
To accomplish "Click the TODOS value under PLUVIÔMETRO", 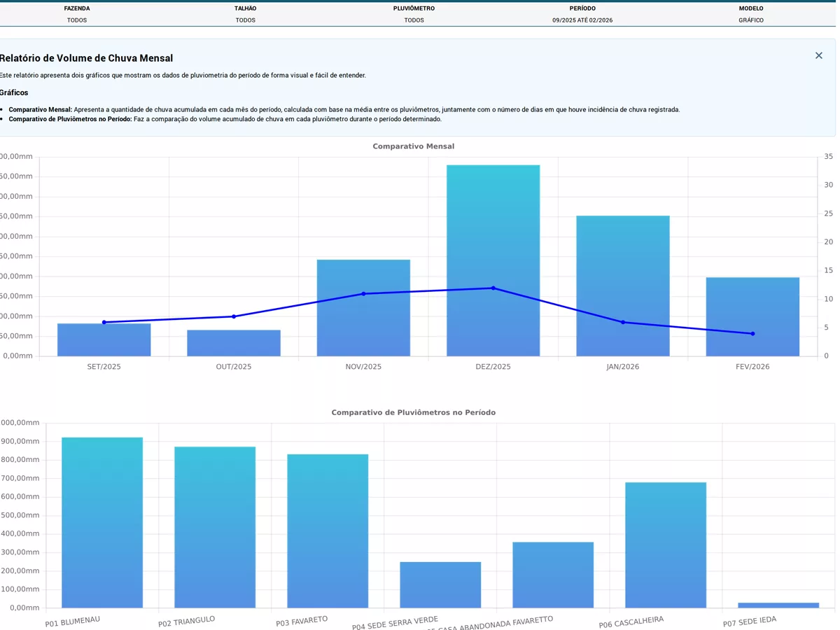I will pyautogui.click(x=414, y=20).
